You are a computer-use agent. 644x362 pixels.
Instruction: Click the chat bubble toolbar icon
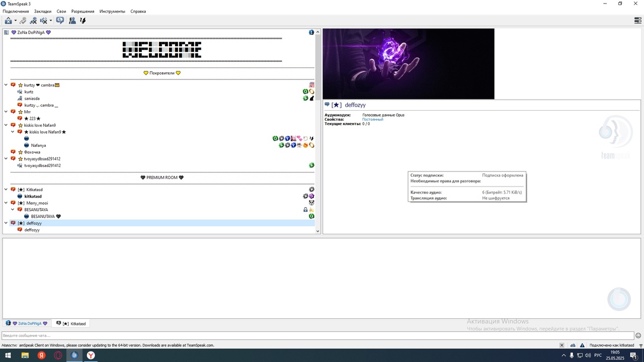(x=60, y=21)
